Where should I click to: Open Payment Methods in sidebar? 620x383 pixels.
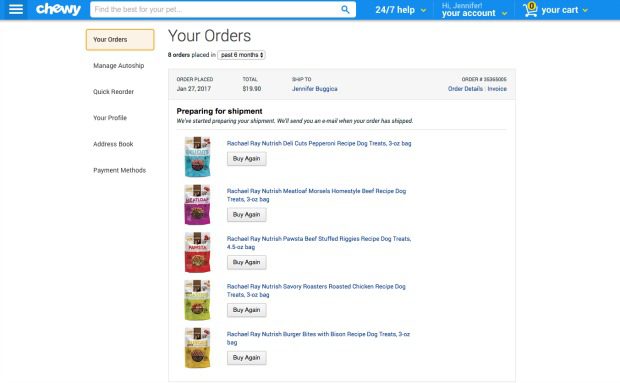point(119,170)
